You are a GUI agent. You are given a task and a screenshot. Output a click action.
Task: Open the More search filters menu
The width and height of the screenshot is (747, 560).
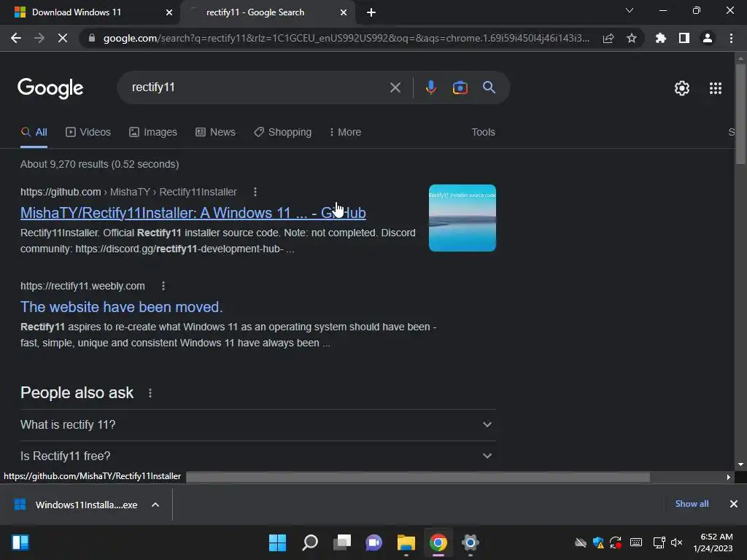[x=345, y=132]
